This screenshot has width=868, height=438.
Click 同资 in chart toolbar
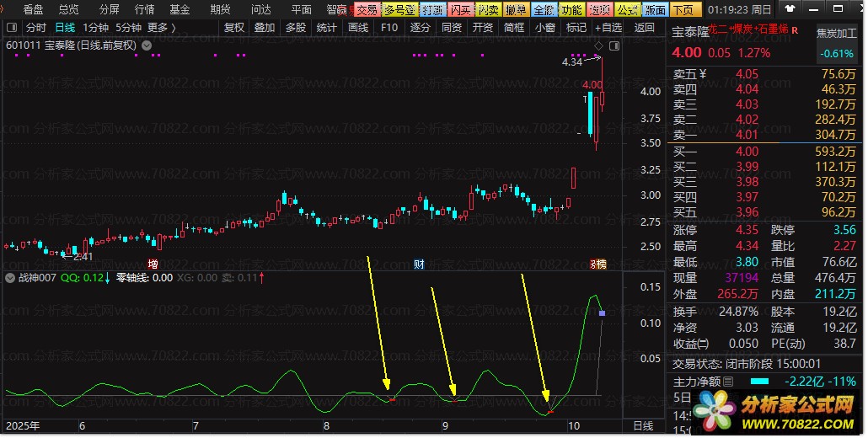pos(452,27)
